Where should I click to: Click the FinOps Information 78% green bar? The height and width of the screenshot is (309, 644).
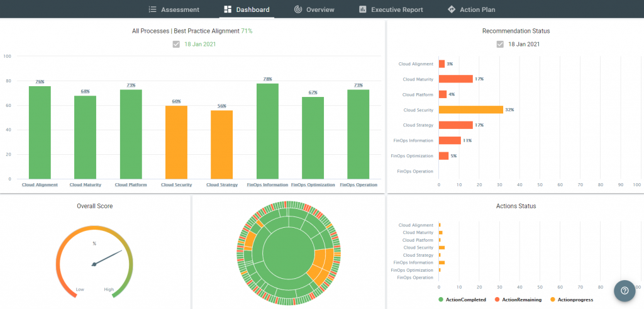tap(267, 131)
